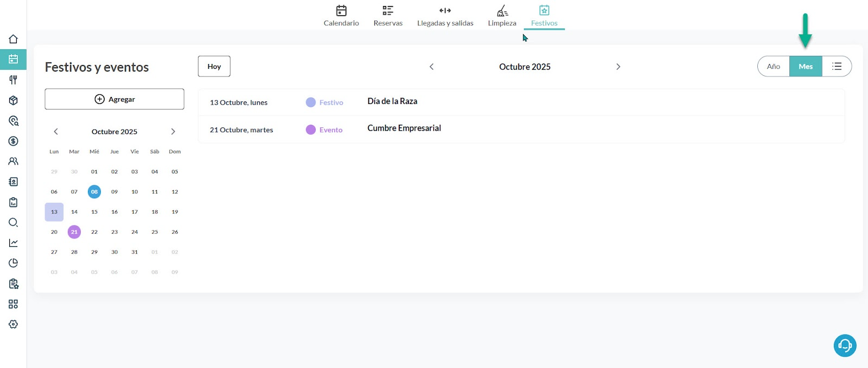Go to next month in mini calendar
Screen dimensions: 868x368
click(x=173, y=132)
